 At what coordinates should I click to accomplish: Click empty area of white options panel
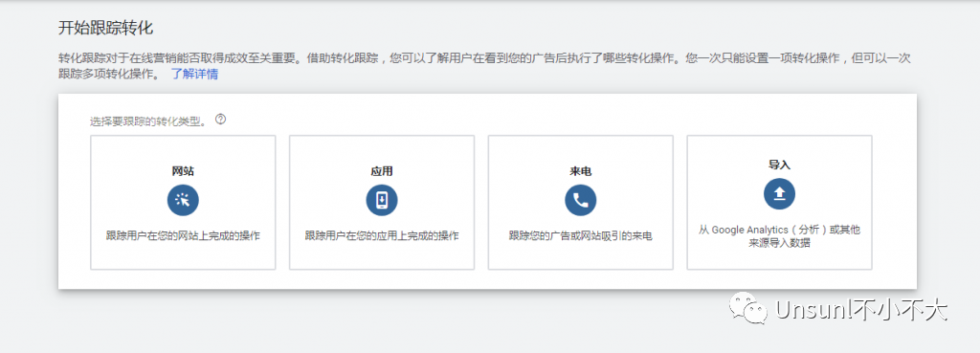click(x=487, y=279)
